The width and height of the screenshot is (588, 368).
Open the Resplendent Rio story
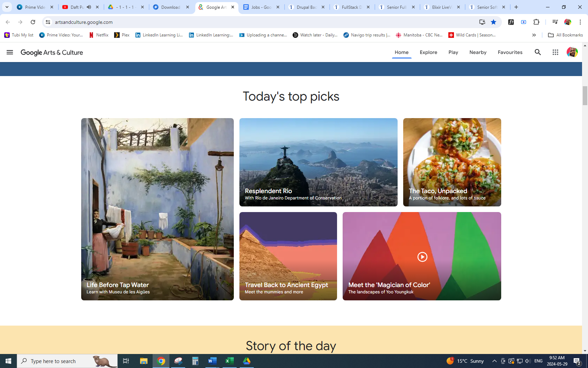tap(318, 162)
